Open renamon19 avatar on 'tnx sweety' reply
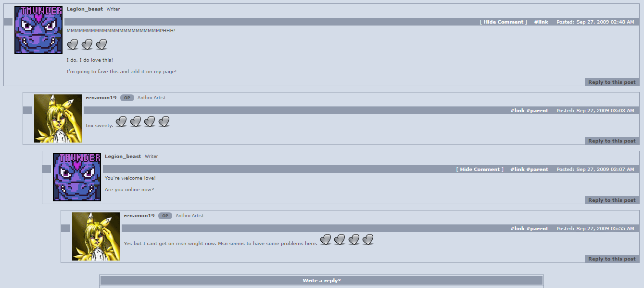The width and height of the screenshot is (644, 288). (x=58, y=118)
